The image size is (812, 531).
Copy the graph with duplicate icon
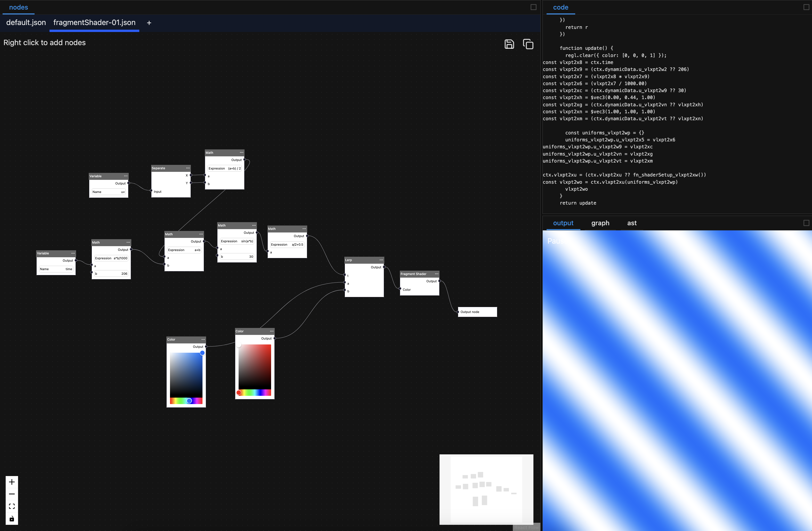(528, 44)
